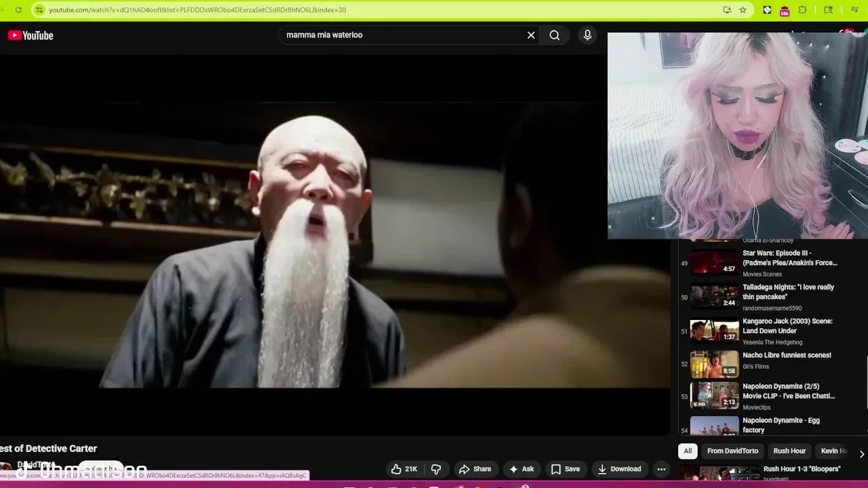Open the Nacho Libre funniest scenes thumbnail
Image resolution: width=868 pixels, height=488 pixels.
click(x=714, y=365)
